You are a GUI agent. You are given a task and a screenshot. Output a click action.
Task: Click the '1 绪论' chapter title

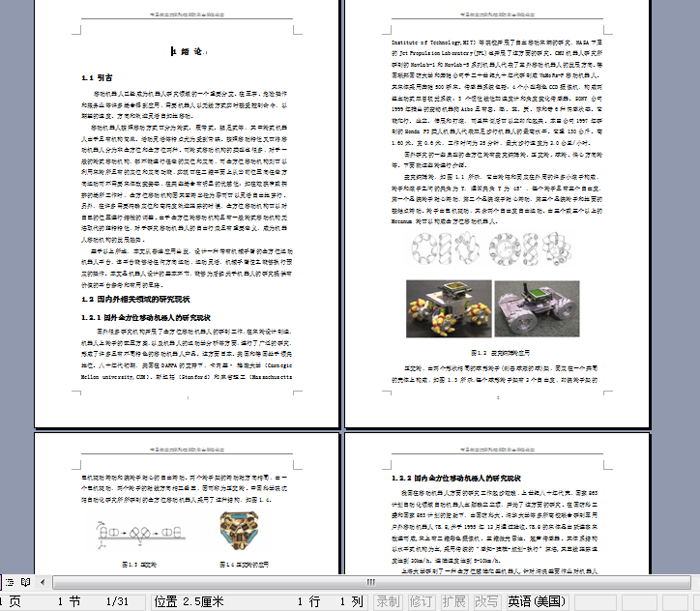point(188,52)
